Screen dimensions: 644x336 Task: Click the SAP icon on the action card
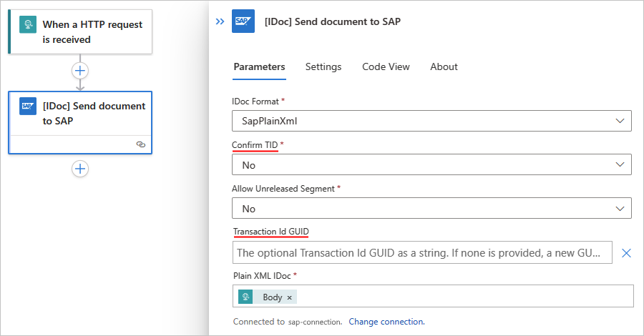[28, 107]
